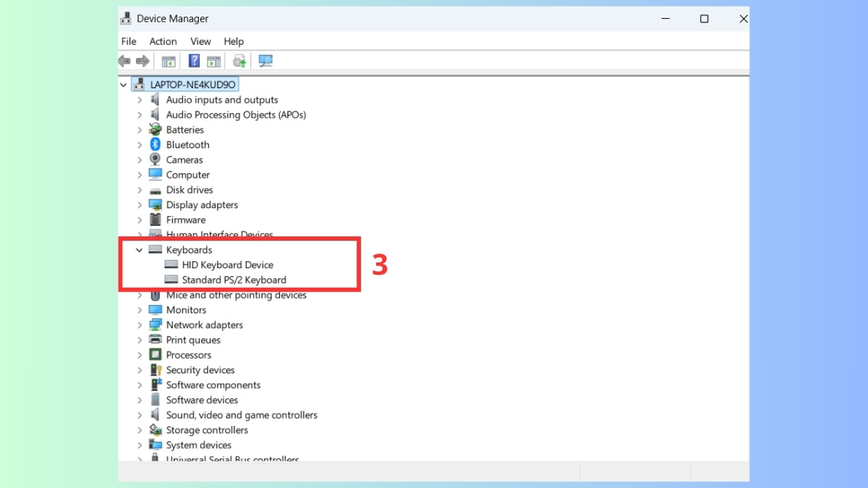
Task: Expand the Sound, video and game controllers chevron
Action: [x=140, y=415]
